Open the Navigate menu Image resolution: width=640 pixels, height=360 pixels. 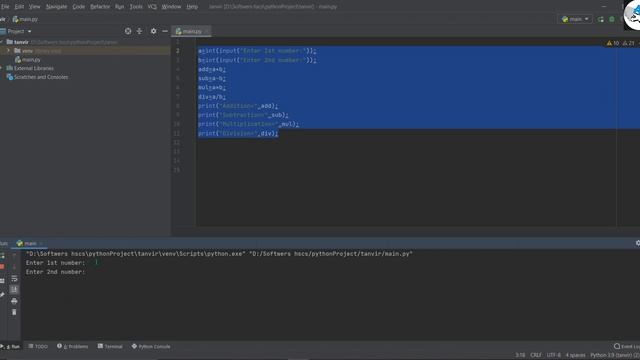click(x=56, y=7)
